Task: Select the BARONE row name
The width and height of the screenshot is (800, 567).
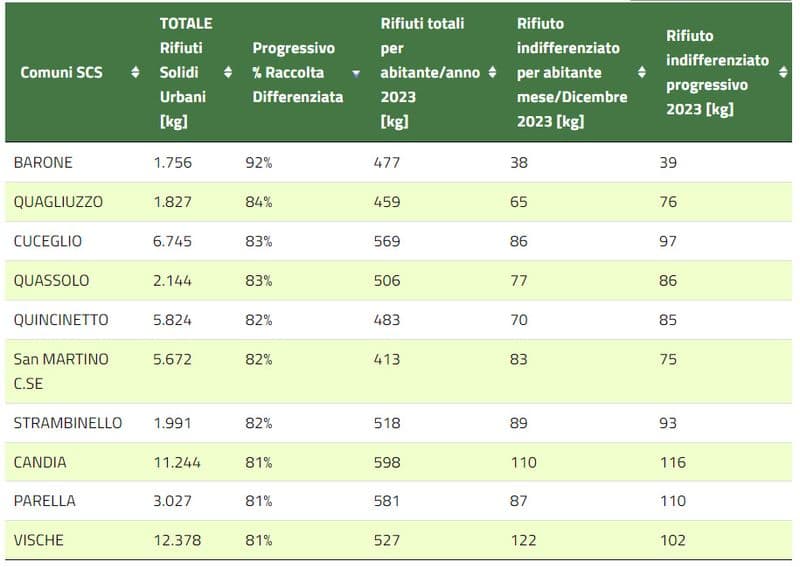Action: (43, 162)
